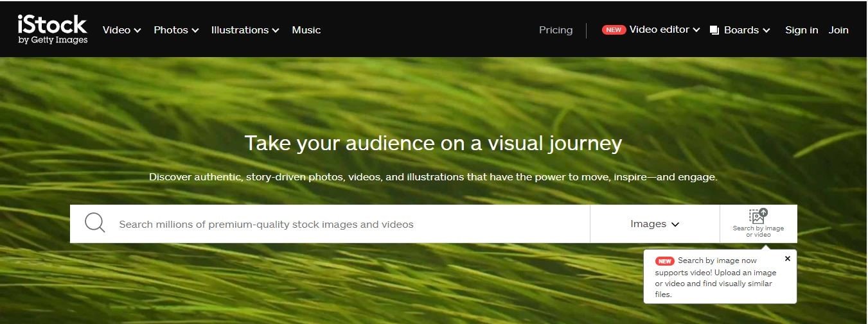868x324 pixels.
Task: Click the Boards dropdown chevron arrow
Action: (x=766, y=31)
